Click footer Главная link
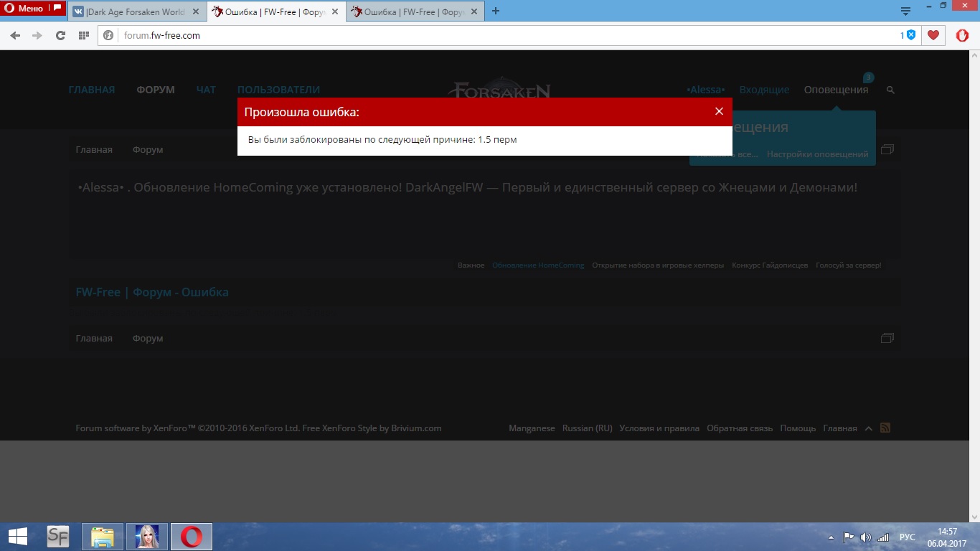The image size is (980, 551). click(840, 428)
